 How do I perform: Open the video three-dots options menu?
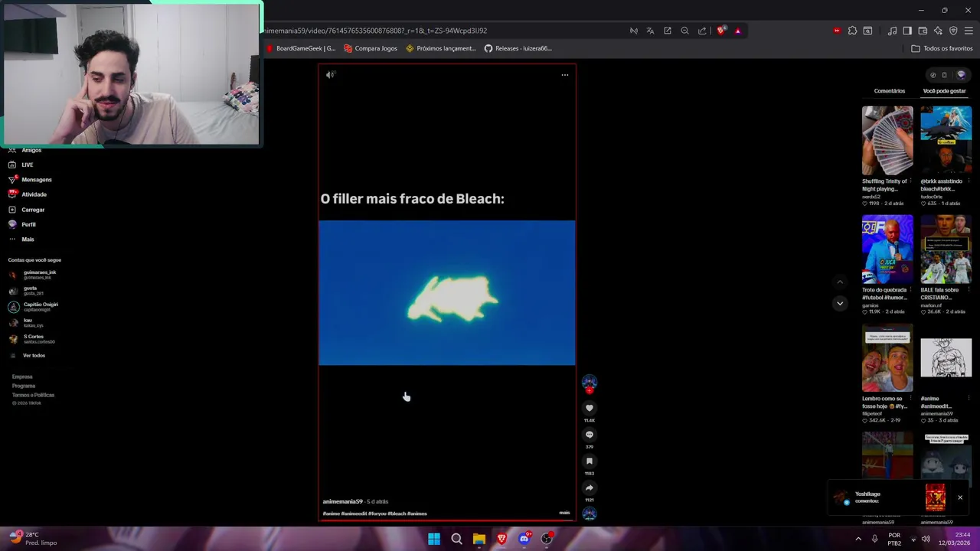point(565,75)
